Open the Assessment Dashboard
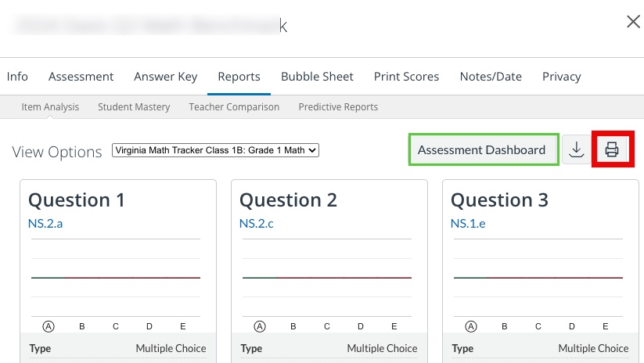644x363 pixels. (x=482, y=150)
